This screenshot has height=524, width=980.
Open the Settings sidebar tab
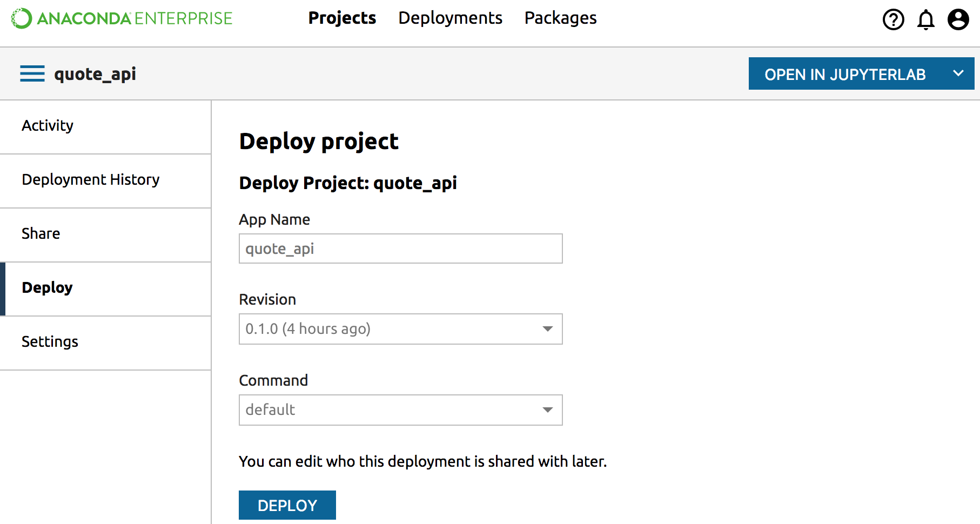coord(50,342)
